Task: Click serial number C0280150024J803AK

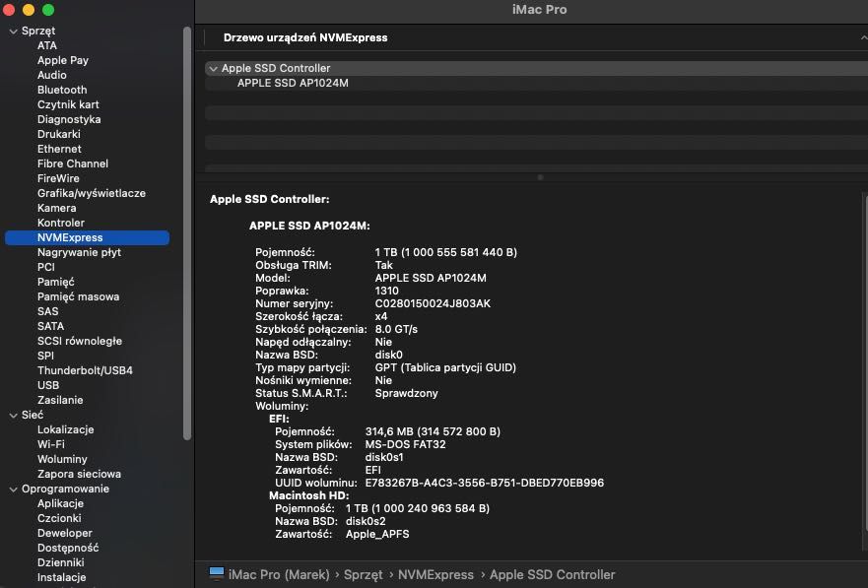Action: pyautogui.click(x=433, y=303)
